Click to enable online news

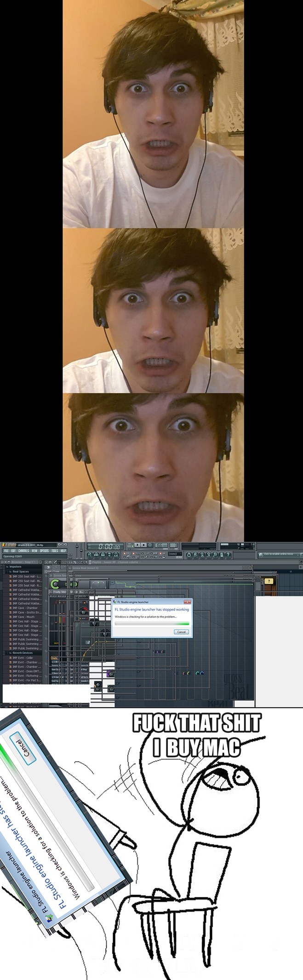(x=278, y=554)
